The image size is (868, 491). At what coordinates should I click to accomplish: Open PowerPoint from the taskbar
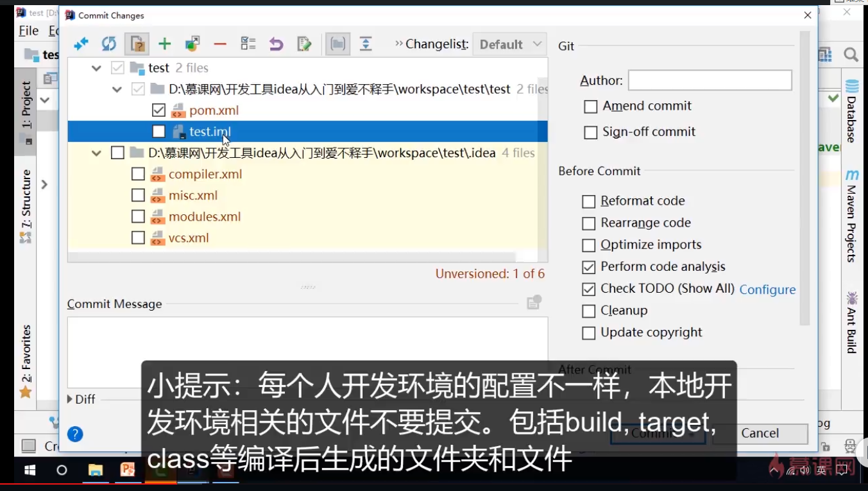pyautogui.click(x=128, y=470)
